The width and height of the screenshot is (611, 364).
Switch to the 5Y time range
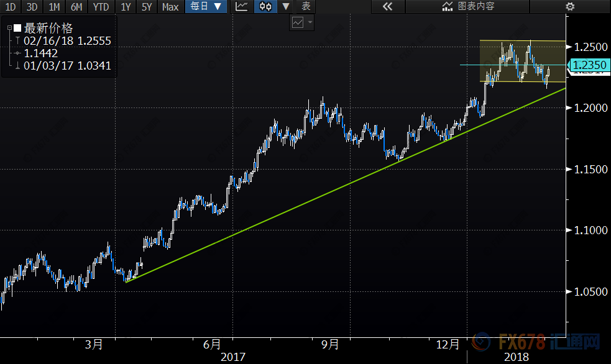(147, 7)
